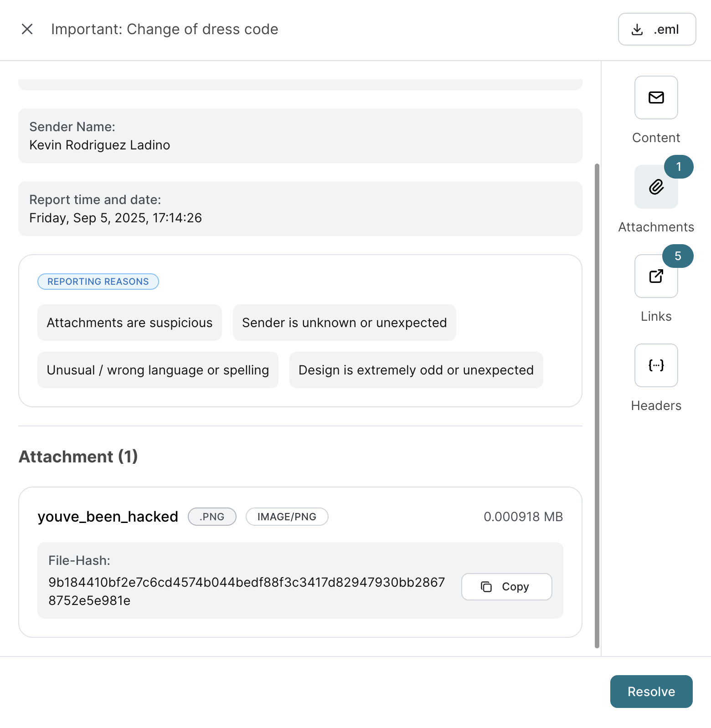This screenshot has height=728, width=711.
Task: Click the attachments count badge showing 1
Action: pos(679,167)
